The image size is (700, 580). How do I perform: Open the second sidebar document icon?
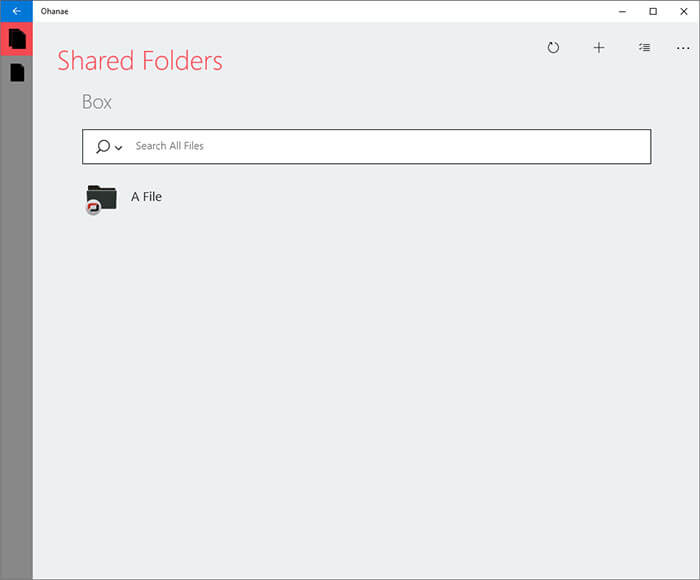pyautogui.click(x=17, y=72)
